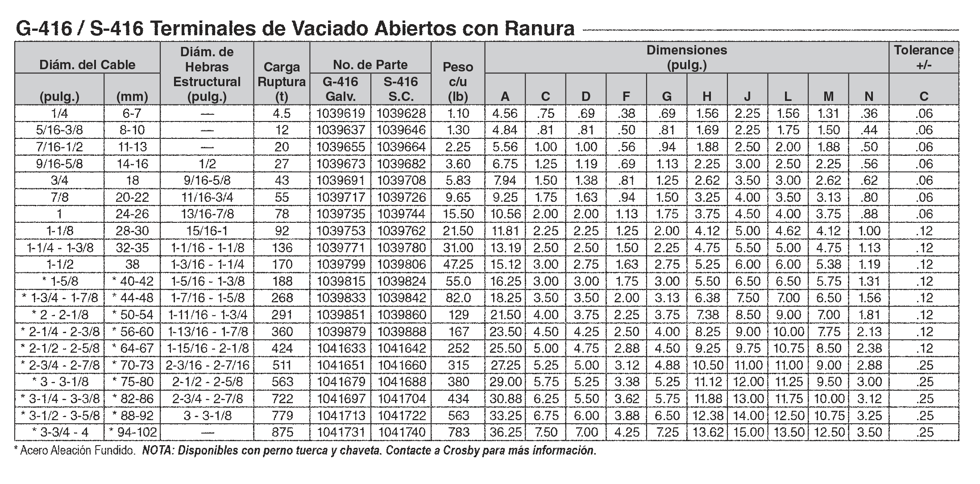Click the title 'G-416 / S-416 Terminales de Vaciado Abiertos con Ranura'

[x=295, y=28]
